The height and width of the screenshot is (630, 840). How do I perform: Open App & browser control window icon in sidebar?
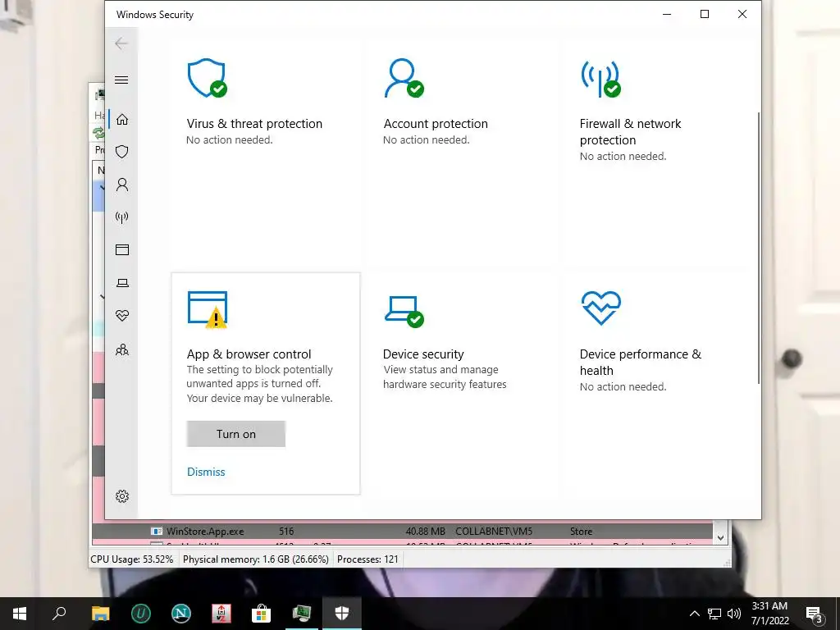tap(122, 249)
